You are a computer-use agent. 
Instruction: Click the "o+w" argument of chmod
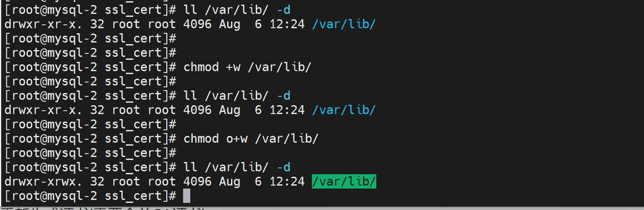click(x=237, y=139)
